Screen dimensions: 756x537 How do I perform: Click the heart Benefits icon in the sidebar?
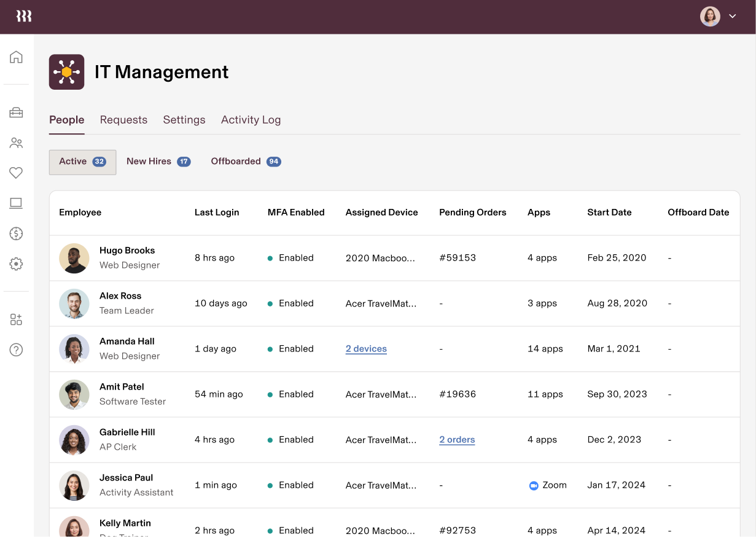tap(16, 173)
